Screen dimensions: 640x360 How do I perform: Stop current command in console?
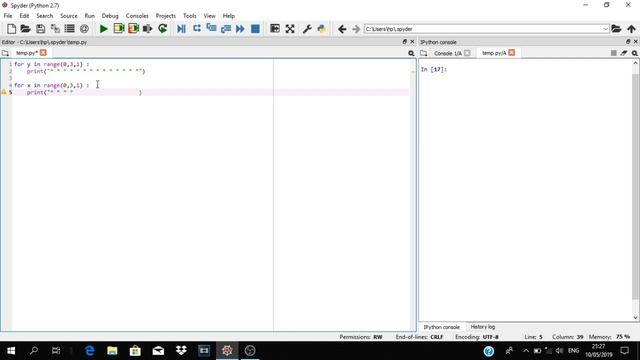pyautogui.click(x=613, y=53)
